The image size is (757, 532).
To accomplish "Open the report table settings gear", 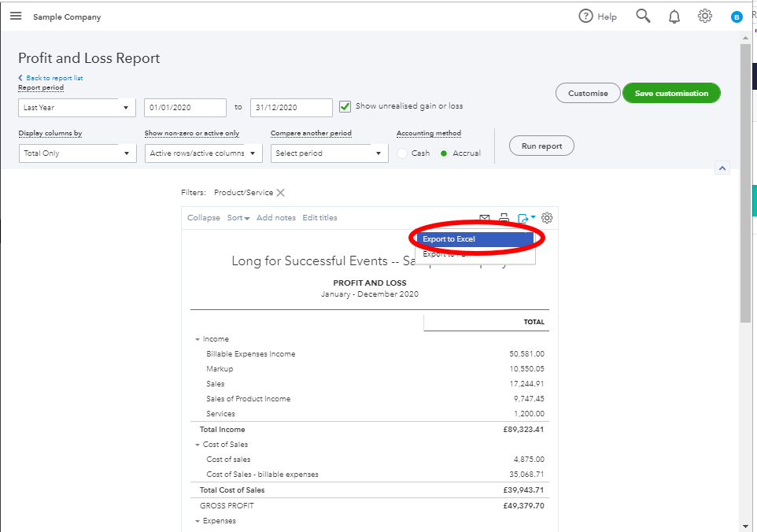I will tap(548, 218).
